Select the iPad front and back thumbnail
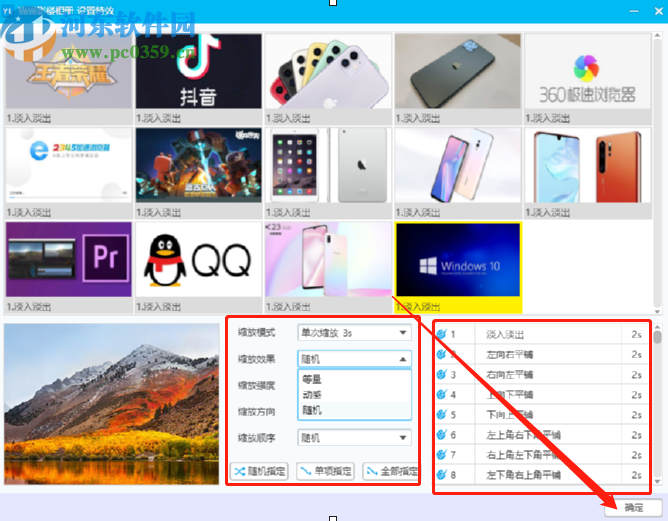The height and width of the screenshot is (521, 668). point(328,165)
